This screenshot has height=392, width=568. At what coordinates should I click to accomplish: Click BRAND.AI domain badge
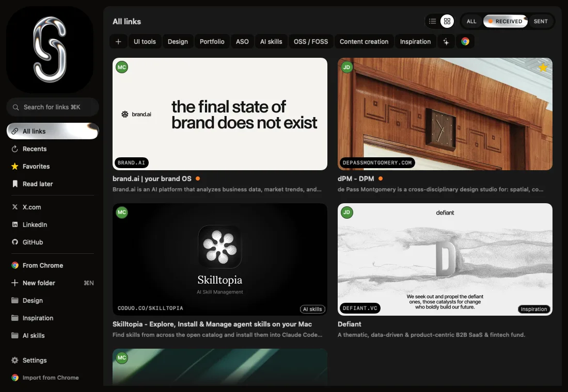pyautogui.click(x=132, y=163)
